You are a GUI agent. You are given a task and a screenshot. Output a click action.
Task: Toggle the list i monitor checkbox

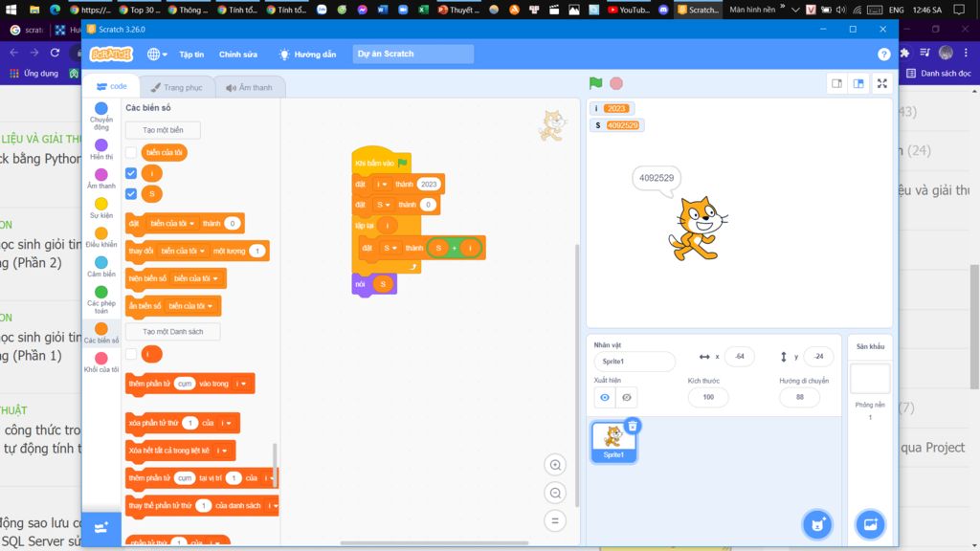pos(131,354)
